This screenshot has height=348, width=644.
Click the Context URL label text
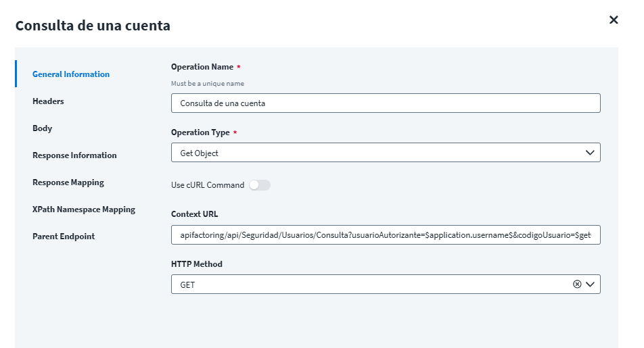[194, 214]
